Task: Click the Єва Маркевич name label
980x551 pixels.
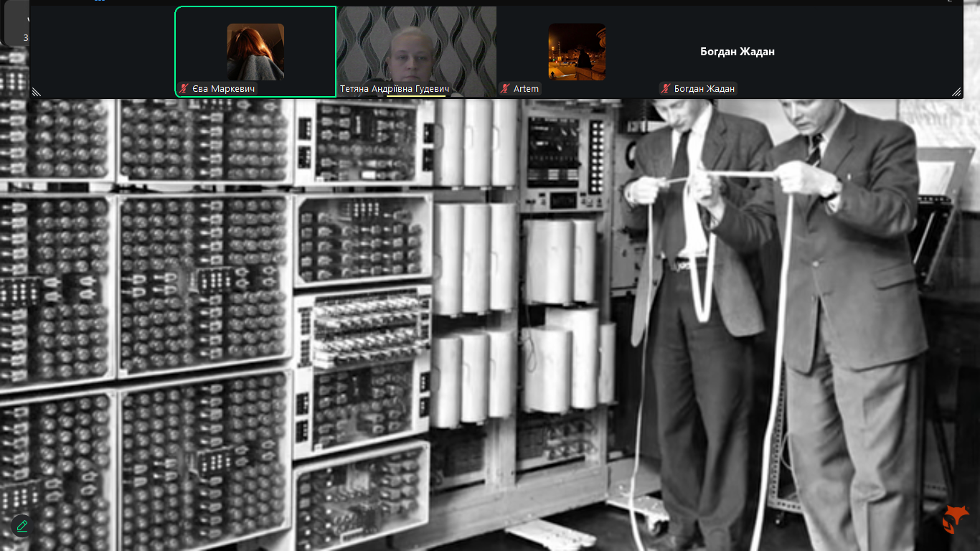Action: pos(224,89)
